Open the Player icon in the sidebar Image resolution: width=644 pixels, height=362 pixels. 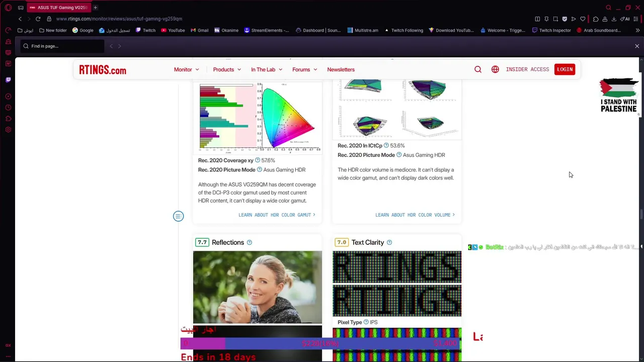pyautogui.click(x=8, y=96)
